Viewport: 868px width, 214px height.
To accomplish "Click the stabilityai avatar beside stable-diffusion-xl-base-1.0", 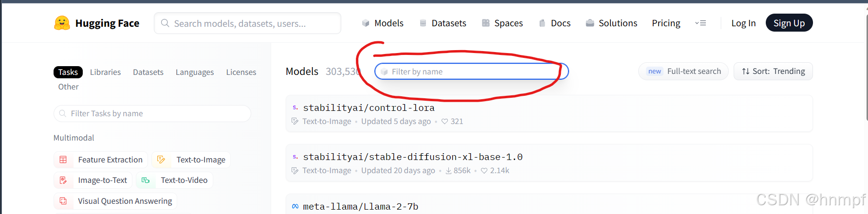I will [295, 157].
